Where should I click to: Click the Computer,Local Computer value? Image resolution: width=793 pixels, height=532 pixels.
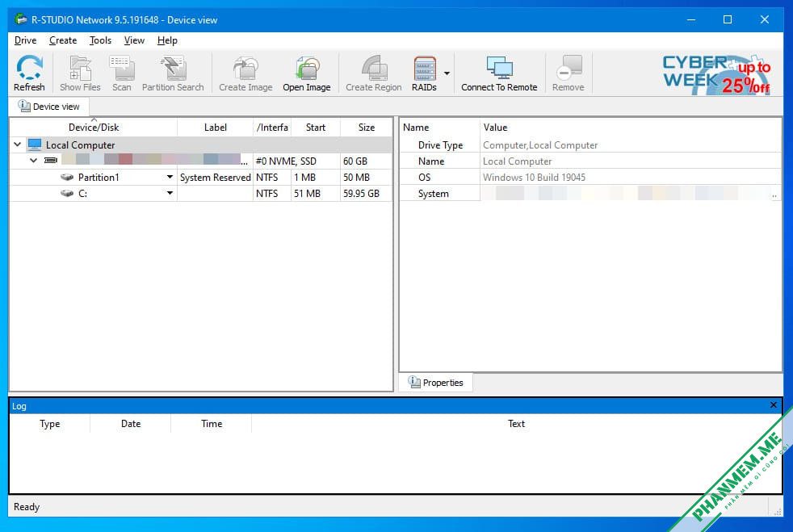tap(540, 145)
